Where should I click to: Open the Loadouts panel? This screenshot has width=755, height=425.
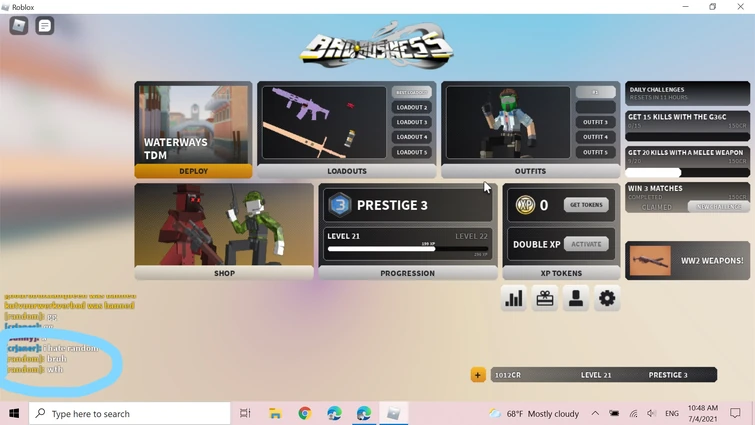pos(347,171)
